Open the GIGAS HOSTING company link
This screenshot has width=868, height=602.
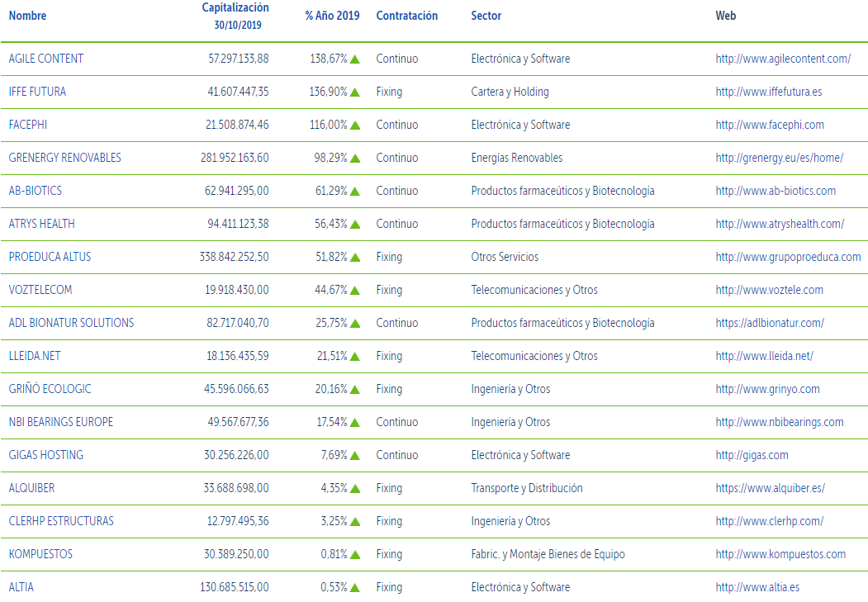coord(46,455)
